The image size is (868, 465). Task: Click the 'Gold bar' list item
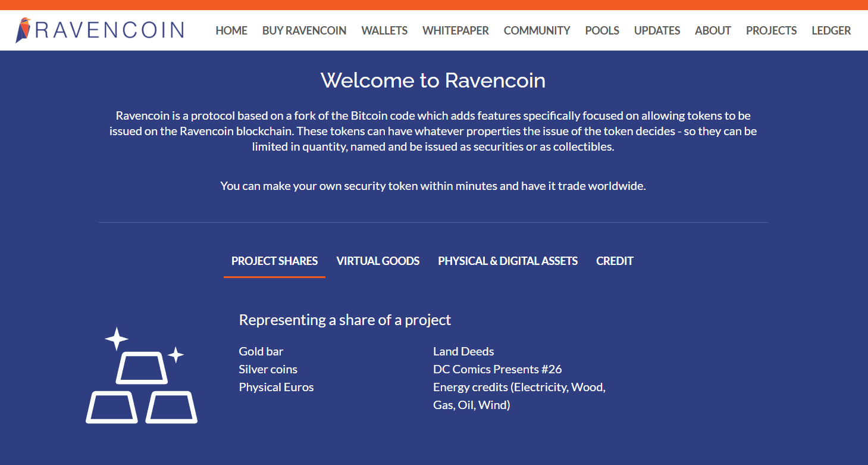pos(261,351)
